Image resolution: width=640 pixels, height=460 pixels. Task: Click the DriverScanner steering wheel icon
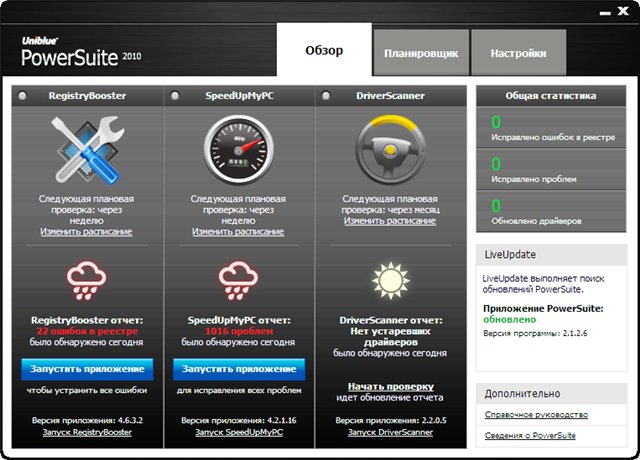click(x=391, y=149)
